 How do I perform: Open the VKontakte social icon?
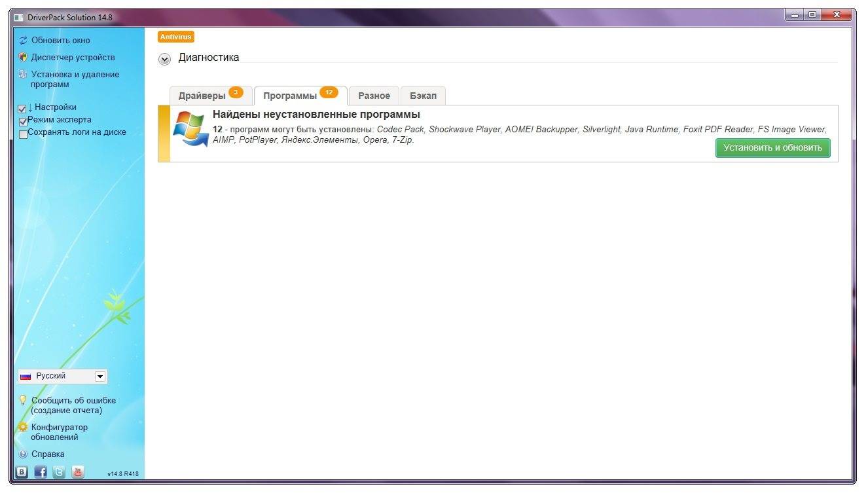[22, 471]
